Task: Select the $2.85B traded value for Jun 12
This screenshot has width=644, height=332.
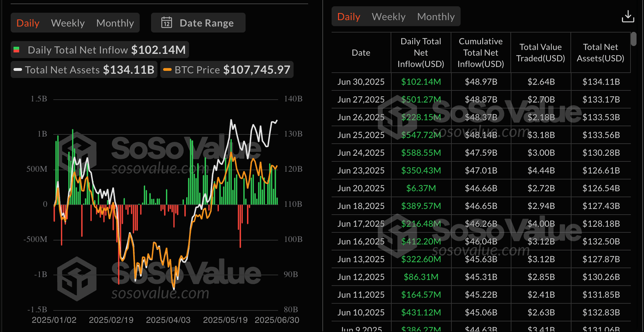Action: pos(541,277)
